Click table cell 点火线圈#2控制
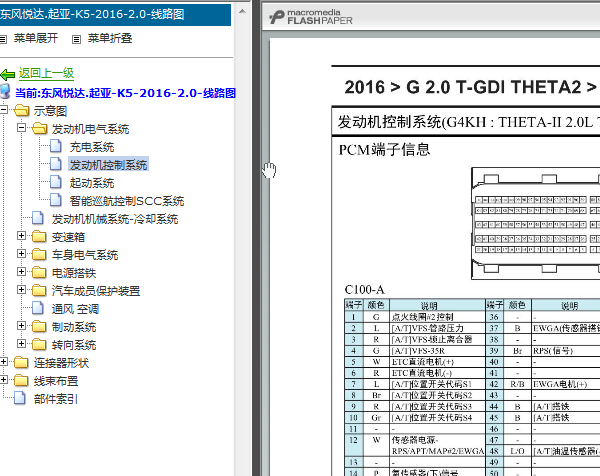 click(x=437, y=317)
